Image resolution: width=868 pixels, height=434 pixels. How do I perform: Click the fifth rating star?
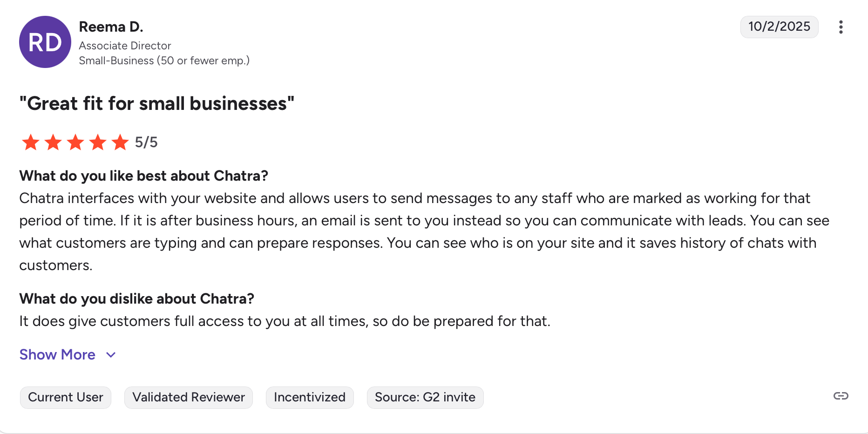(x=120, y=142)
